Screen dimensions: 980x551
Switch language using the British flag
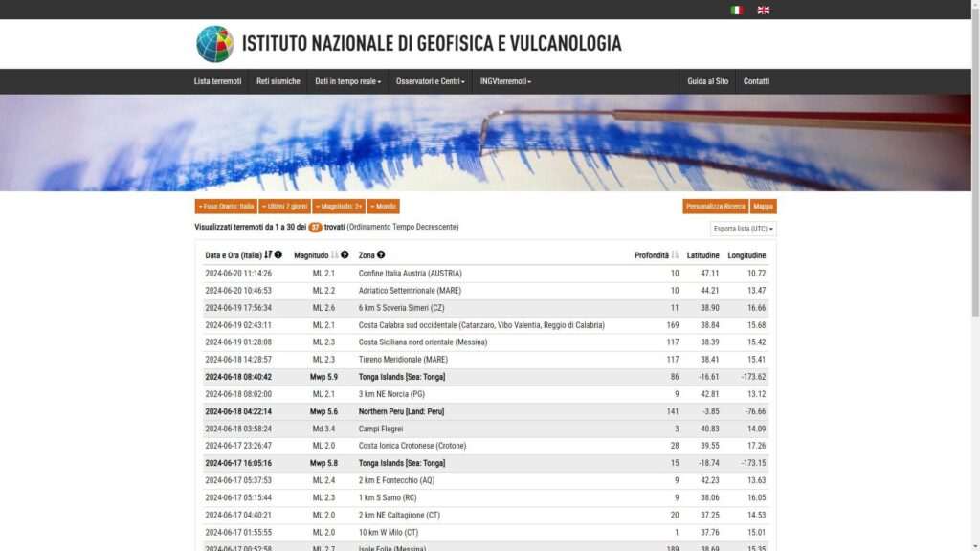[x=764, y=10]
